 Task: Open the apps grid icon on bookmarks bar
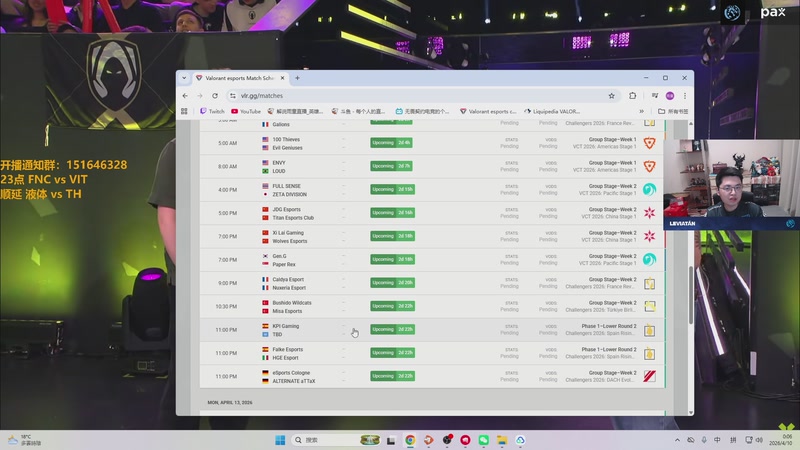click(x=184, y=111)
